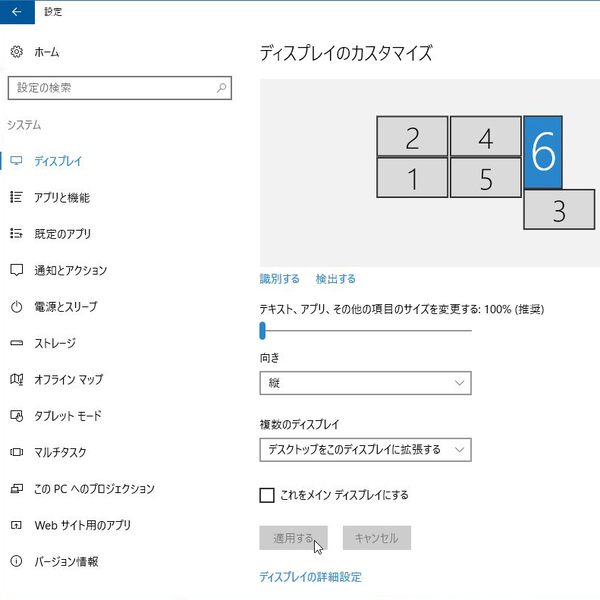Open ディスプレイの詳細設定 link
The height and width of the screenshot is (600, 600).
click(x=310, y=577)
